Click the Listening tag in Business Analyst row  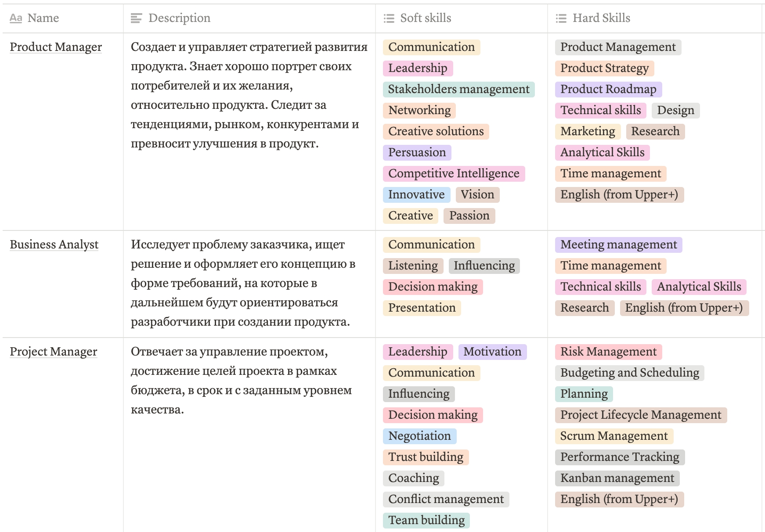click(x=413, y=266)
